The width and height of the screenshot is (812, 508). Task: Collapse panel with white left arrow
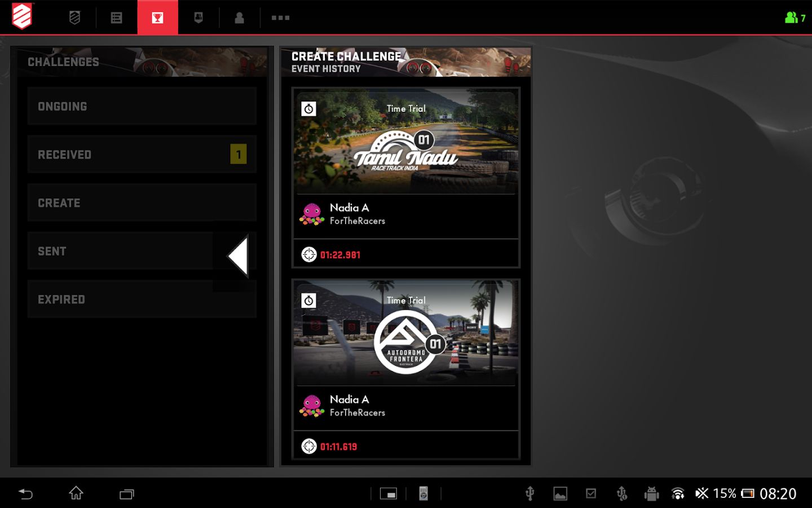pos(239,256)
